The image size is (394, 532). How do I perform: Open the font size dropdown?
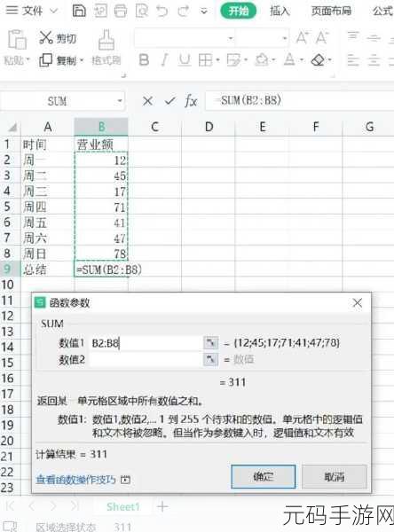pyautogui.click(x=284, y=38)
